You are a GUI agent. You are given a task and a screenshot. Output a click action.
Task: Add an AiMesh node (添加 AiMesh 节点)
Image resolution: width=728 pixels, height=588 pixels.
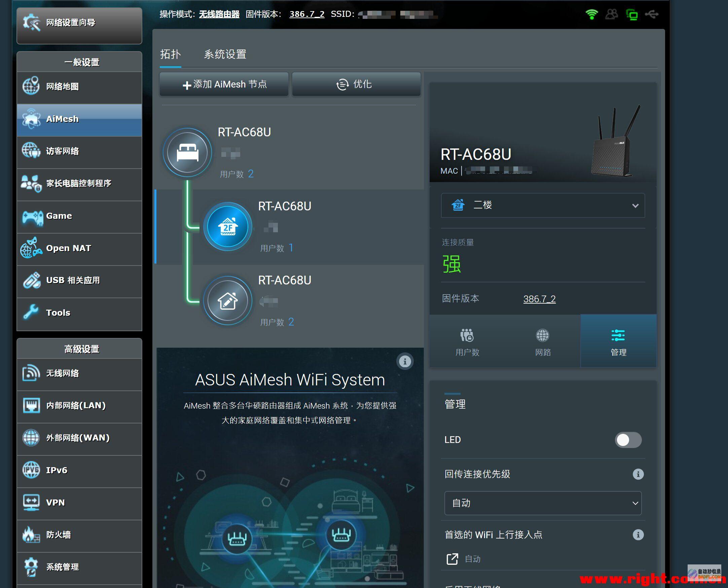point(224,84)
